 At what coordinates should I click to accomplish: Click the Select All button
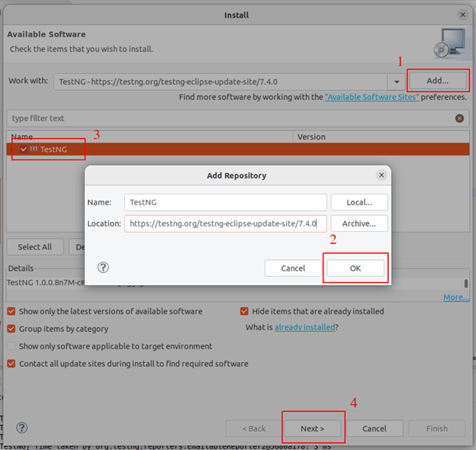pos(35,247)
